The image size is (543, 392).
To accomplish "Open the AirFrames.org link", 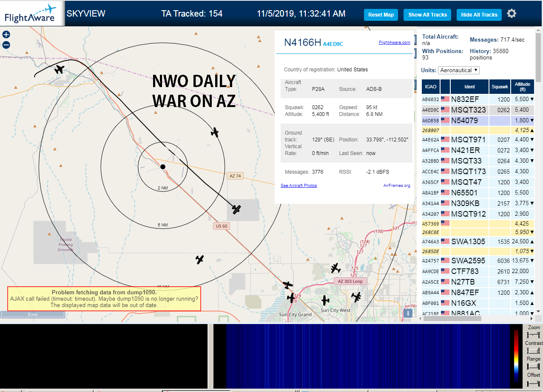I will 397,186.
